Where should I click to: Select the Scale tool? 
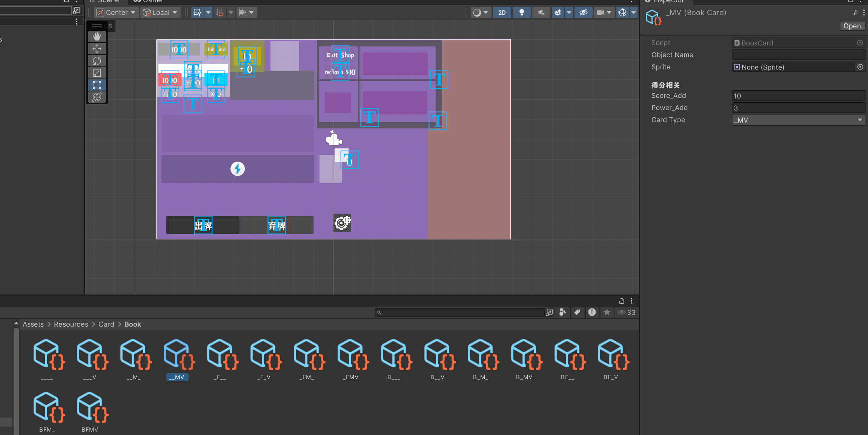(97, 73)
